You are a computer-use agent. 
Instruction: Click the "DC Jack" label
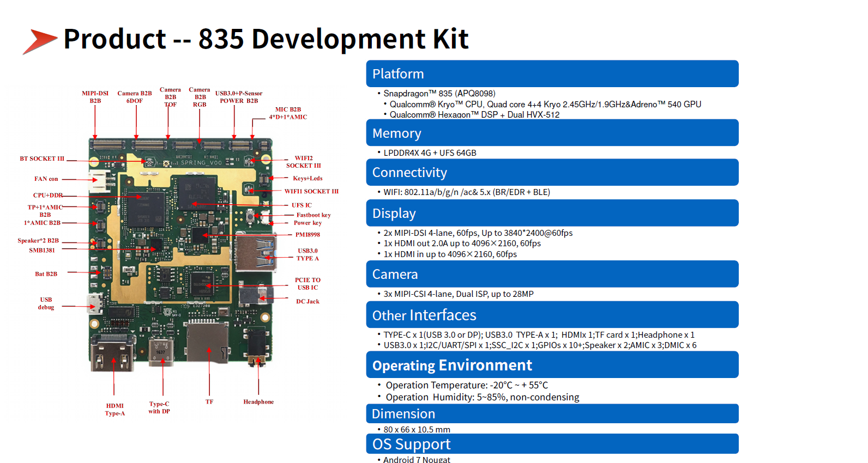[x=308, y=301]
